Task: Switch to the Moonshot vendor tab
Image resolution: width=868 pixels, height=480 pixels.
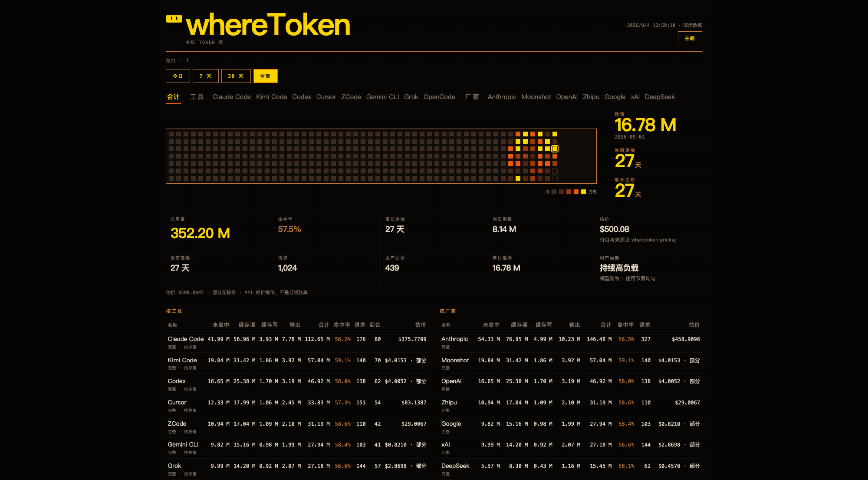Action: click(x=536, y=97)
